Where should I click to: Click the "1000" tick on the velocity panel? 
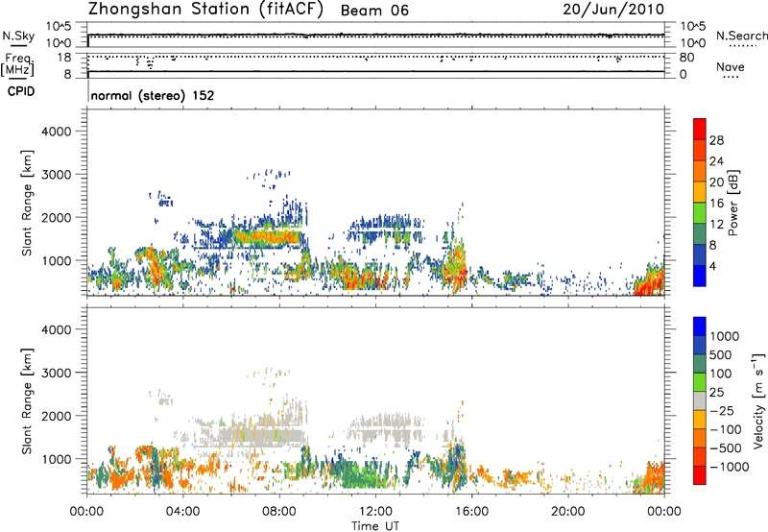click(x=56, y=459)
